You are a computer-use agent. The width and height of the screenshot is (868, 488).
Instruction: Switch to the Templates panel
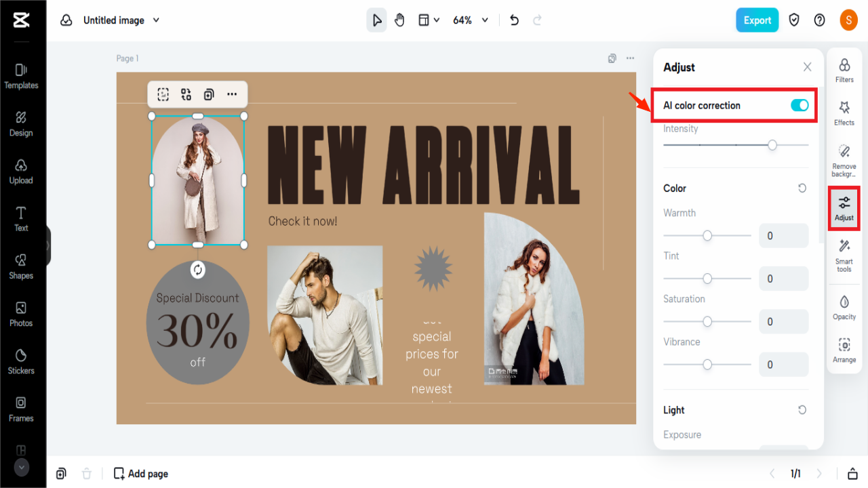(x=21, y=77)
